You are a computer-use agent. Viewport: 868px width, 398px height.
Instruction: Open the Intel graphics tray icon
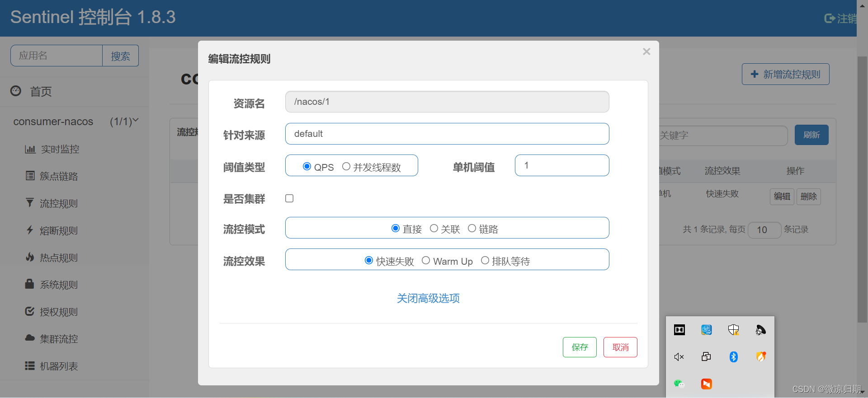point(706,330)
